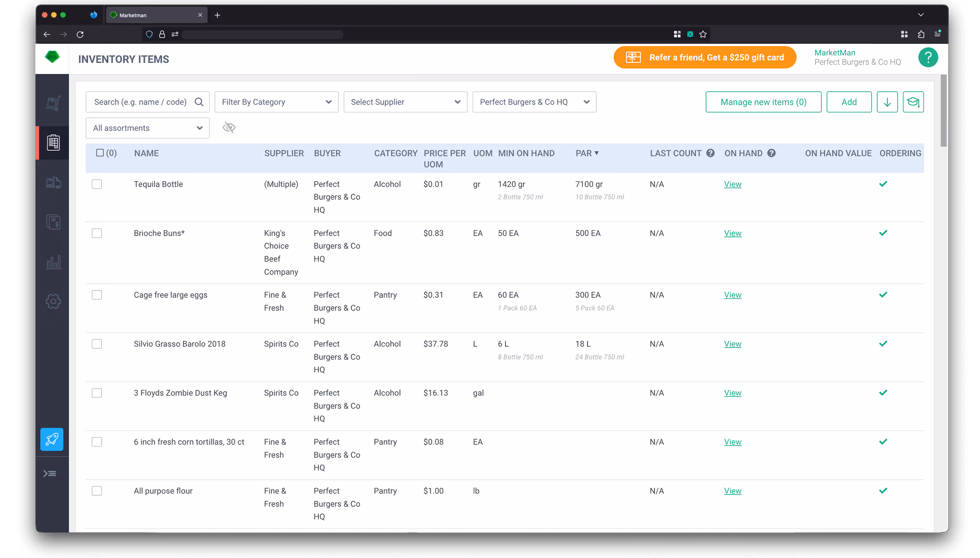The height and width of the screenshot is (558, 980).
Task: Check the 3 Floyds Zombie Dust Keg checkbox
Action: click(x=97, y=393)
